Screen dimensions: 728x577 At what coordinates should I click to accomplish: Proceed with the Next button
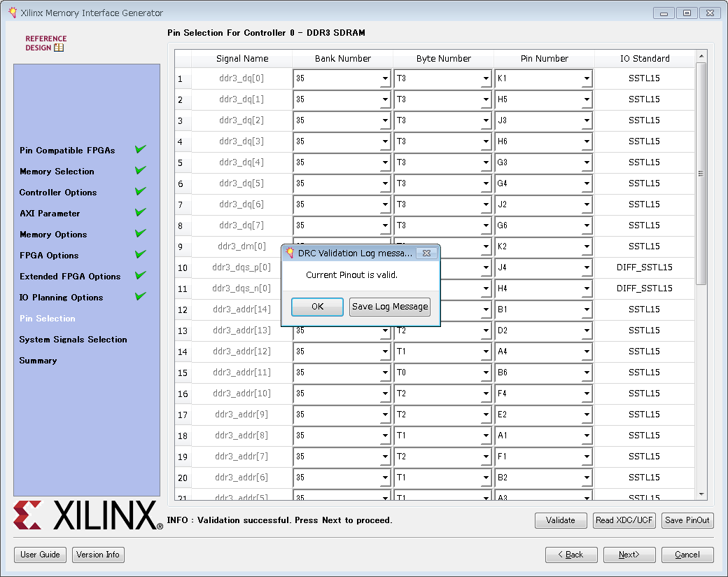pos(629,555)
